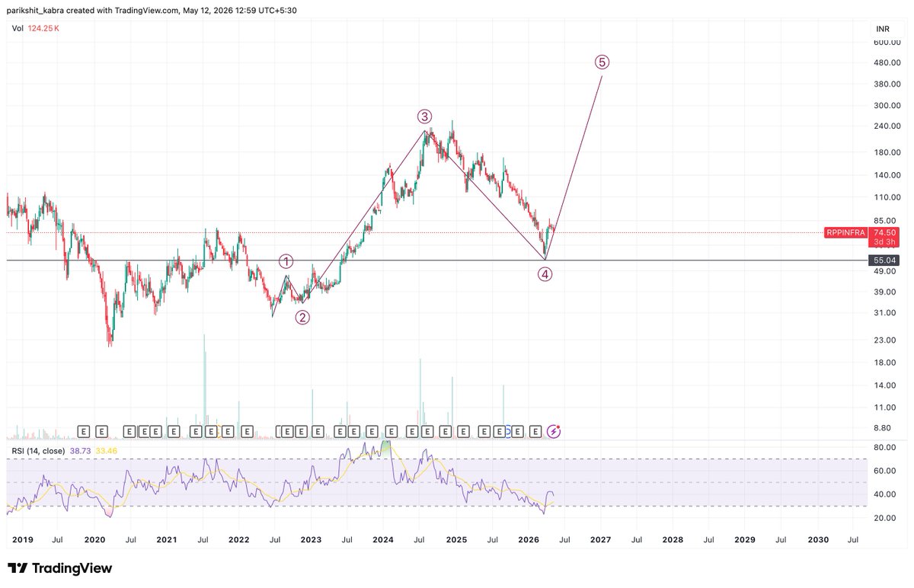Click the 74.50 last price label
Screen dimensions: 914x588
[884, 232]
